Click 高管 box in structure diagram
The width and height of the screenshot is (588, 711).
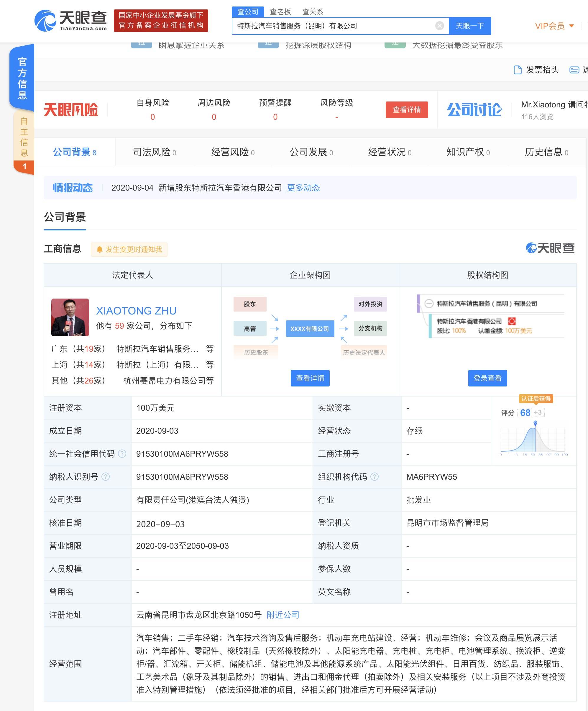click(250, 328)
